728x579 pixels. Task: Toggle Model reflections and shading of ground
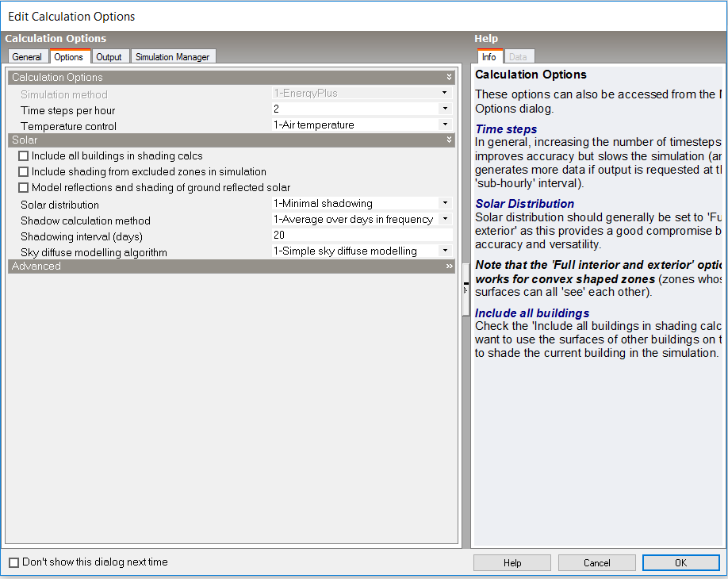click(x=23, y=188)
